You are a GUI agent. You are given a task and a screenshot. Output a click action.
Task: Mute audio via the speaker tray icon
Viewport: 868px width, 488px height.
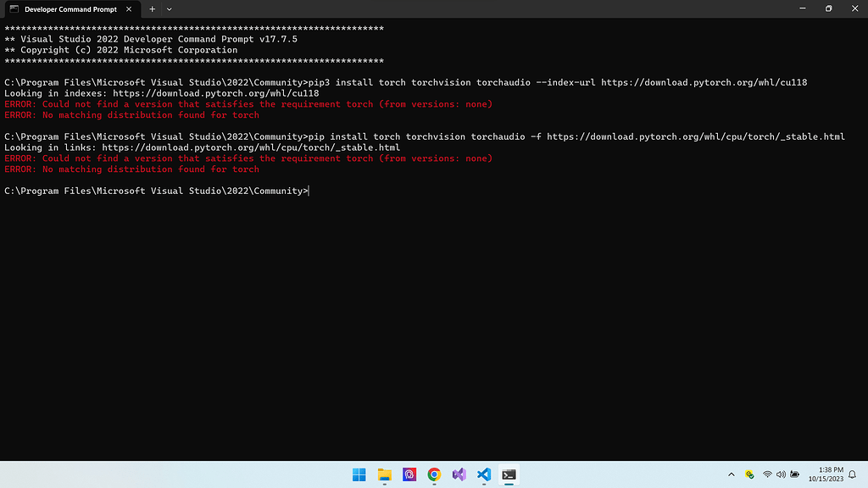(781, 474)
